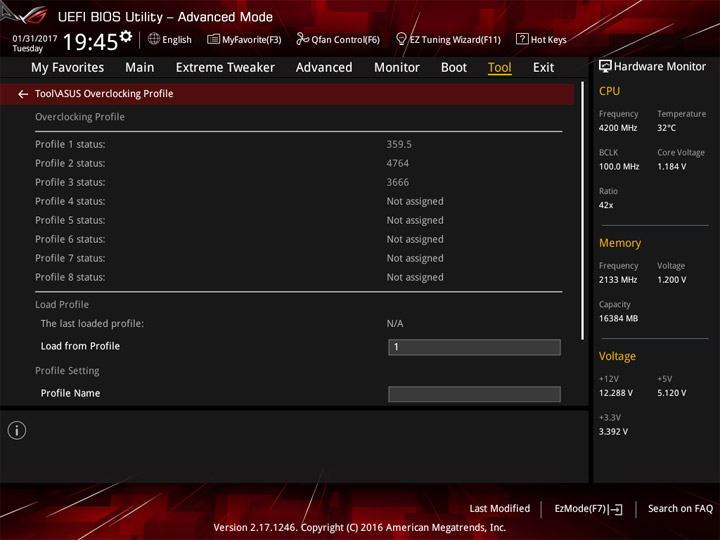Click the Hardware Monitor display icon
Screen dimensions: 720x540
tap(605, 67)
